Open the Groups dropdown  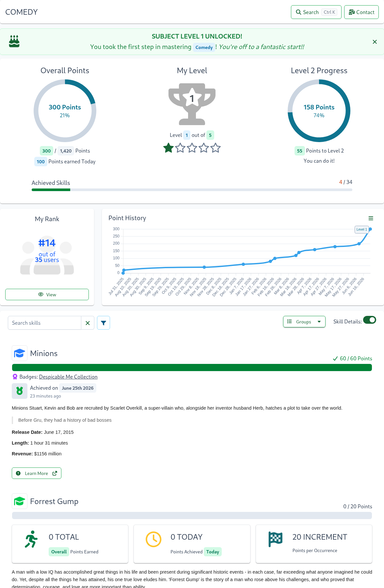(304, 322)
